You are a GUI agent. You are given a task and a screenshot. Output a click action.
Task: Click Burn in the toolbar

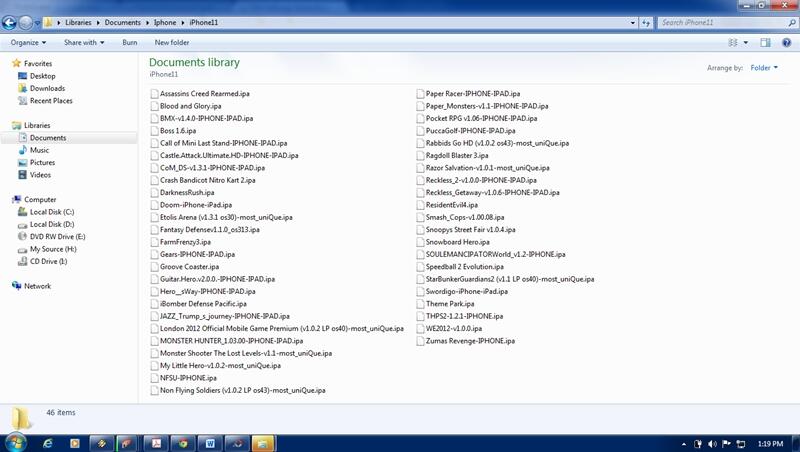click(130, 43)
